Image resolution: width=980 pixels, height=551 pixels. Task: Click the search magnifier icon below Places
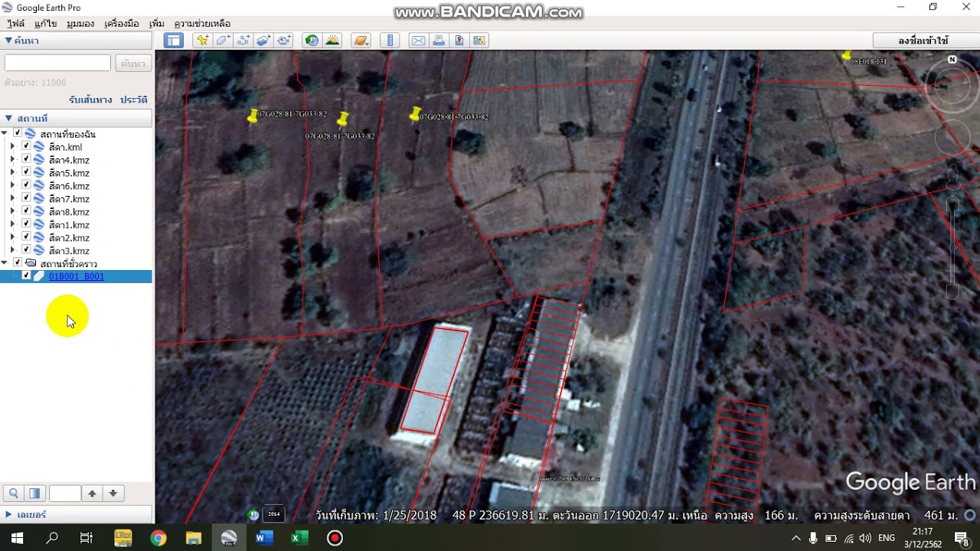point(14,494)
